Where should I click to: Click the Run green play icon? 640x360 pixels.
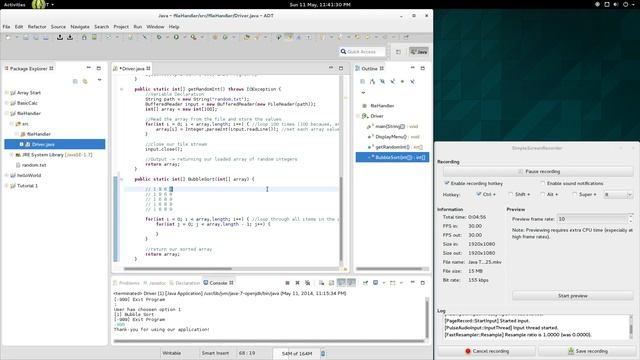(176, 37)
